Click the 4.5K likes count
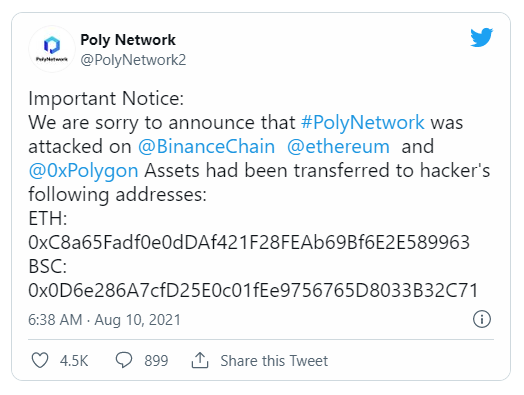 coord(74,361)
